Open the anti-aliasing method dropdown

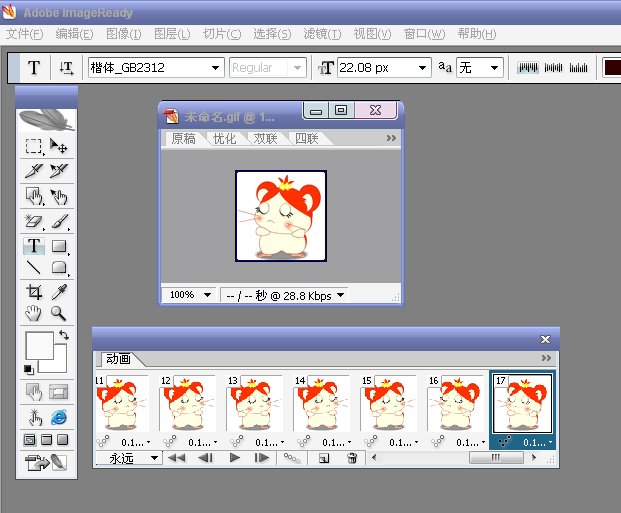coord(494,68)
